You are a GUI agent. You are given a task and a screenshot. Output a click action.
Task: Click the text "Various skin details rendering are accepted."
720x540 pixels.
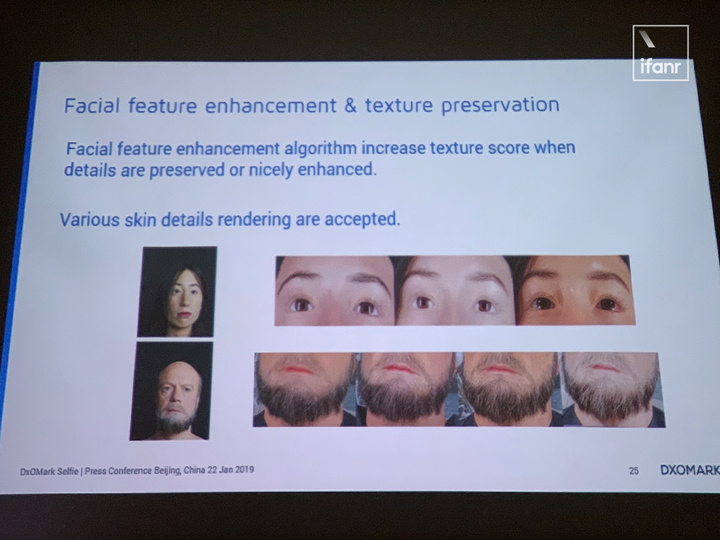pyautogui.click(x=230, y=219)
